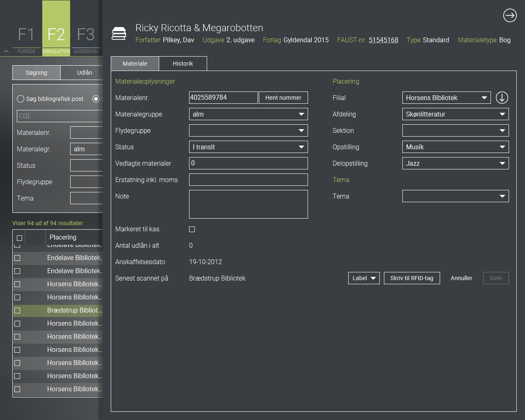Select the second search radio button
Screen dimensions: 525x420
point(96,99)
